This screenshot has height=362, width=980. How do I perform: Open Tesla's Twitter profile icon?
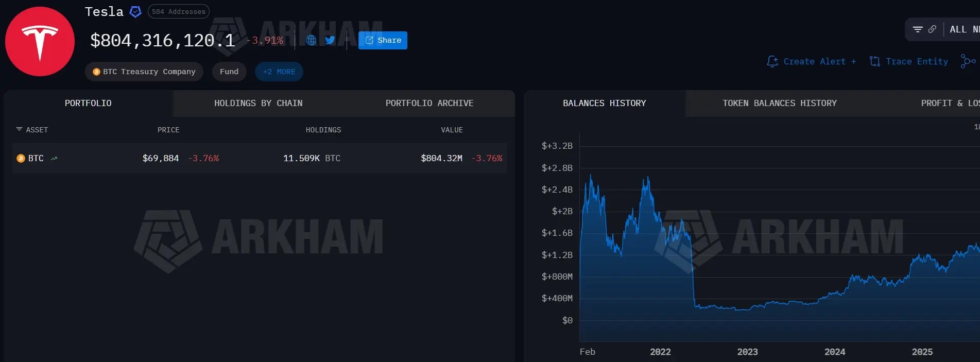330,40
